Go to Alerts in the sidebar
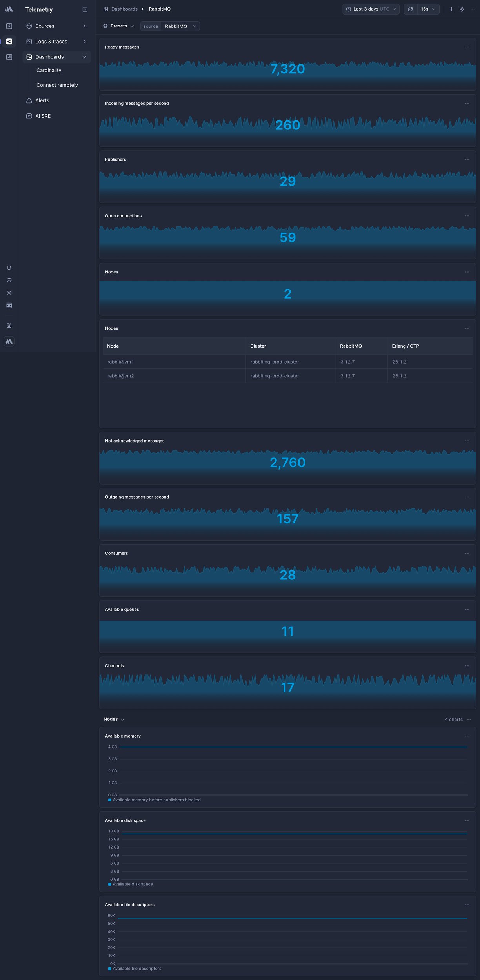This screenshot has width=480, height=980. (42, 100)
